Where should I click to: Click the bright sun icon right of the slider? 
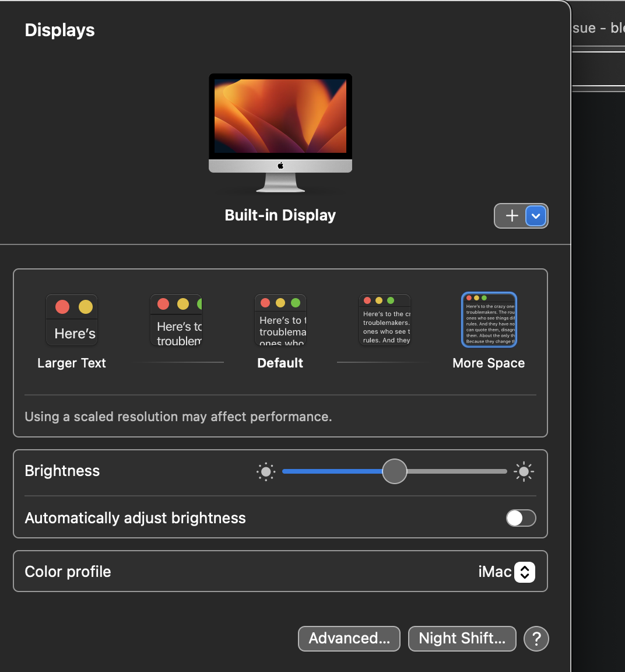(524, 471)
